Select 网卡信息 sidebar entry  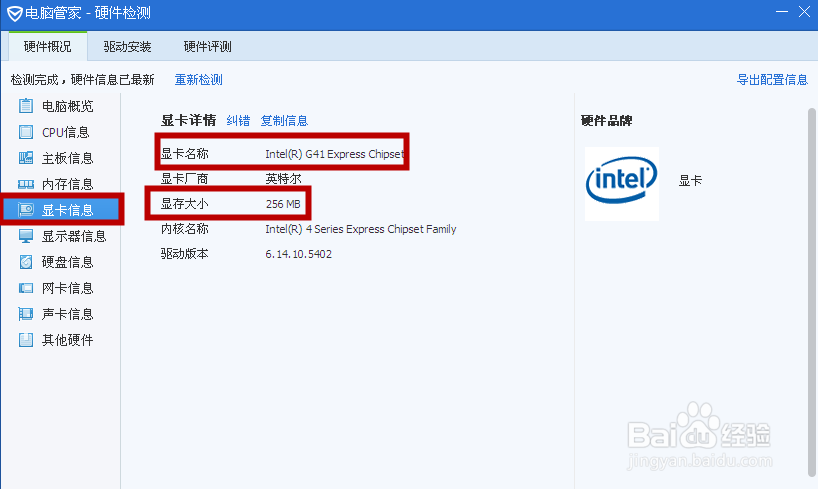click(62, 288)
